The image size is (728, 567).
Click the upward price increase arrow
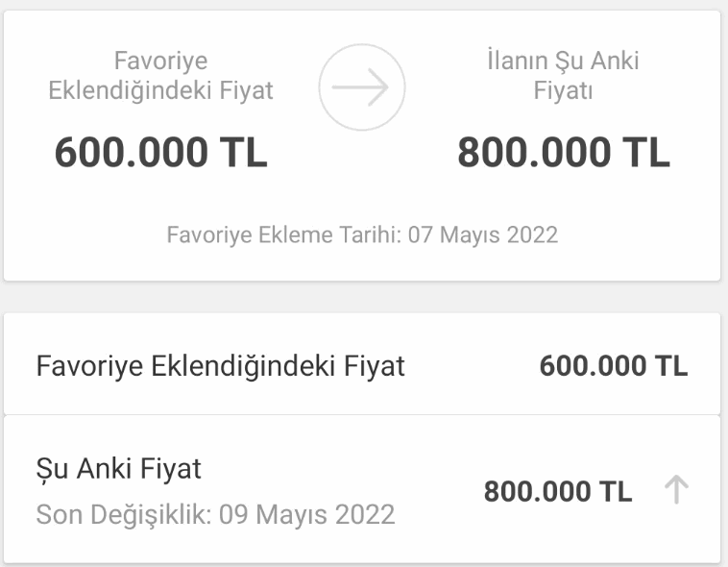point(676,491)
